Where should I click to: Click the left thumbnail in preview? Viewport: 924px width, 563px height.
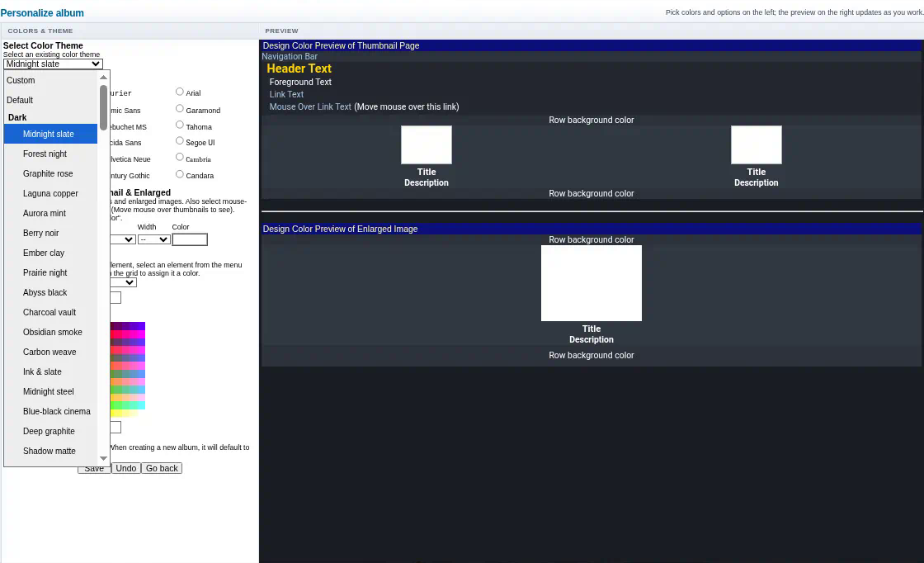[x=427, y=145]
